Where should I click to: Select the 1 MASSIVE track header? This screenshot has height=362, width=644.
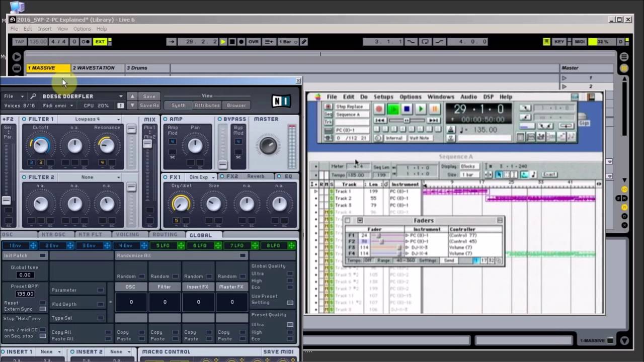pos(48,68)
